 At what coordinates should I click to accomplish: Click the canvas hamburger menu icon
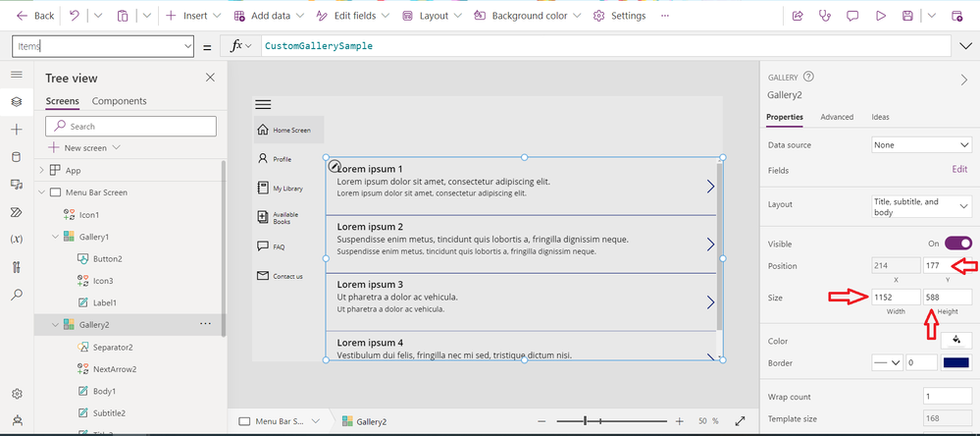[263, 105]
